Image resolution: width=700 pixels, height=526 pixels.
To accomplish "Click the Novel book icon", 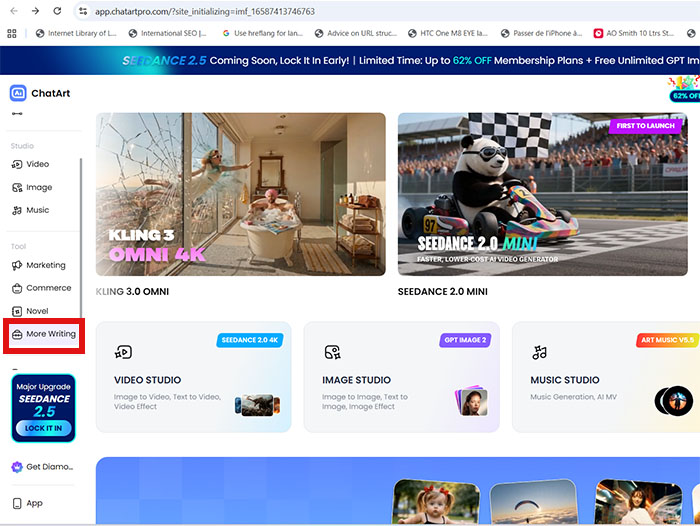I will coord(17,311).
